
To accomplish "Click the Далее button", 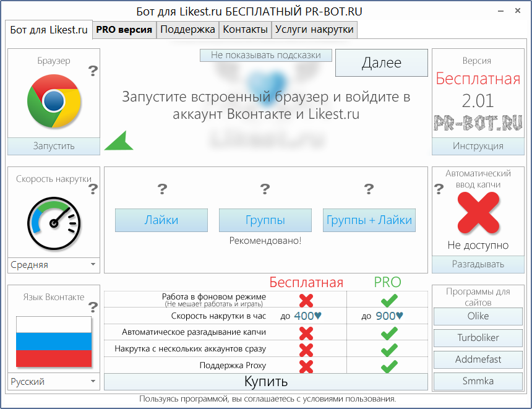I will pos(381,62).
